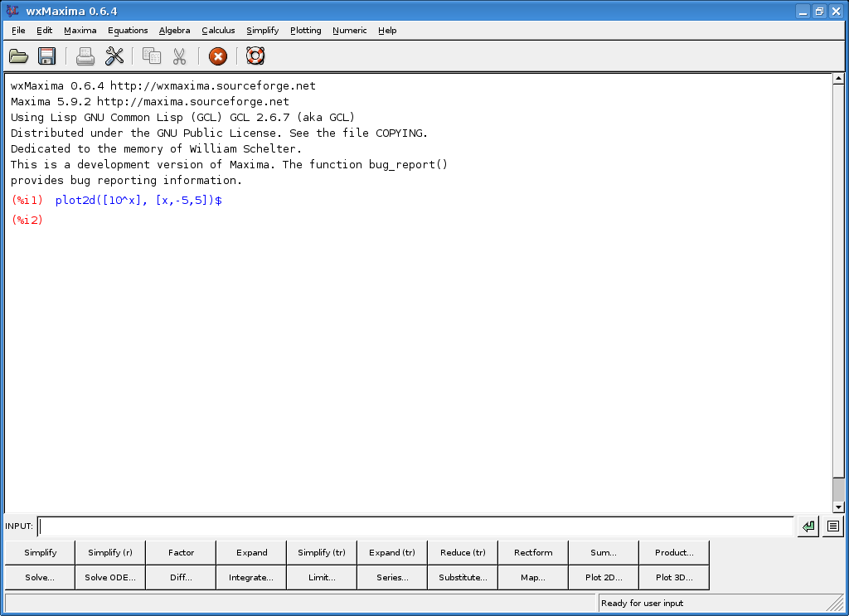
Task: Click the Cut scissors icon
Action: 180,56
